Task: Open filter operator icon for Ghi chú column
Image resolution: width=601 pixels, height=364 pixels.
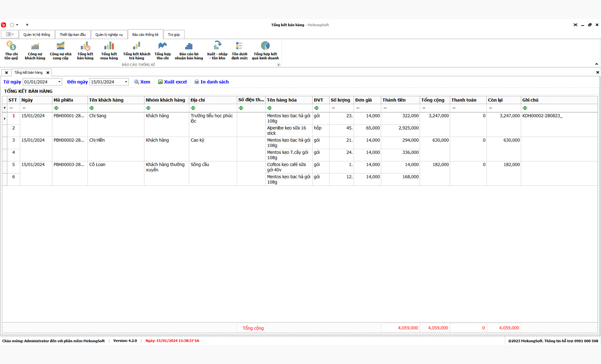Action: [525, 108]
